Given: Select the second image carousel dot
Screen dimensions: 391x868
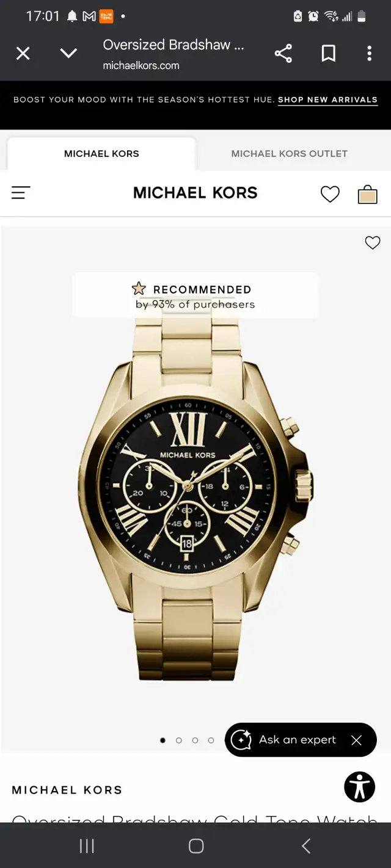Looking at the screenshot, I should point(179,740).
